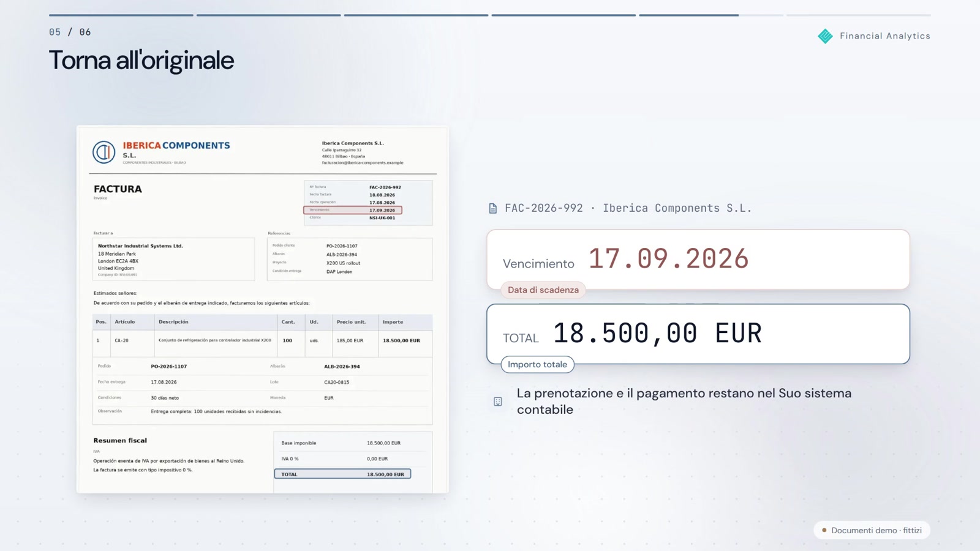Click the orange dot in the Documenti demo pill

click(824, 530)
